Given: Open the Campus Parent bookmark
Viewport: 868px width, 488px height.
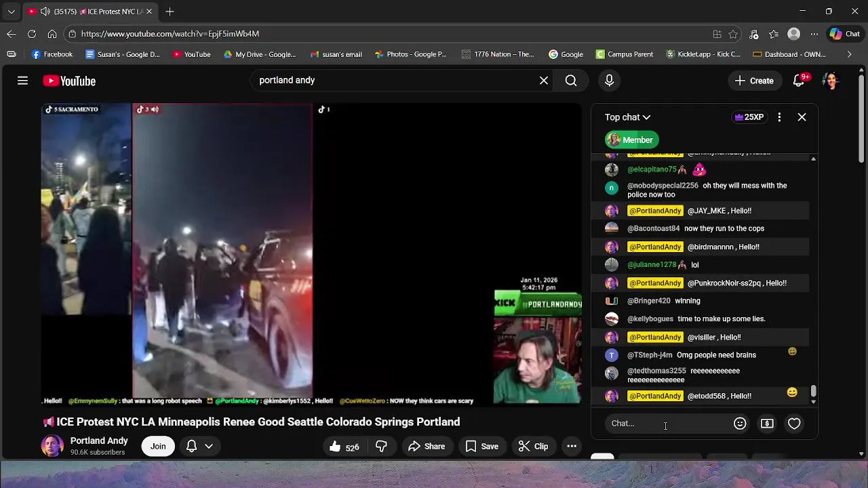Looking at the screenshot, I should (x=625, y=54).
